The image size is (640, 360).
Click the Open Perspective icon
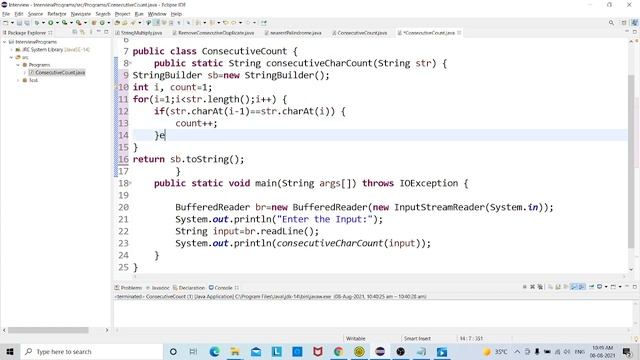[624, 23]
